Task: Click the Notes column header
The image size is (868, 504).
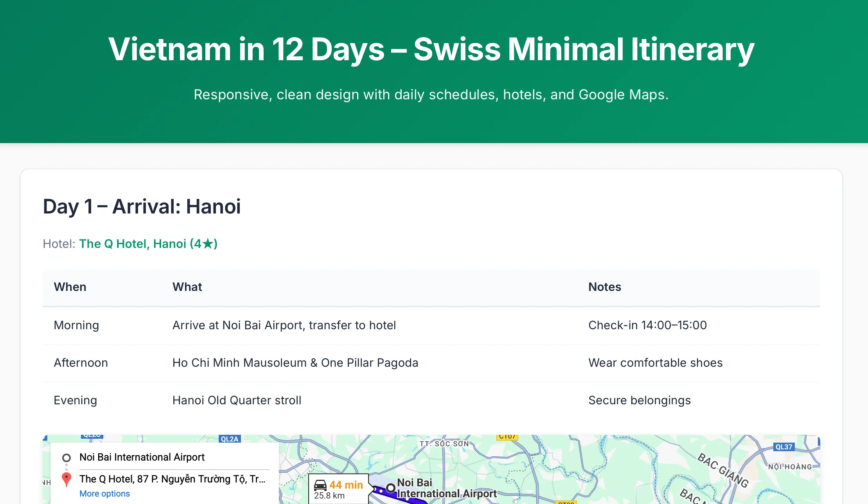Action: tap(604, 287)
